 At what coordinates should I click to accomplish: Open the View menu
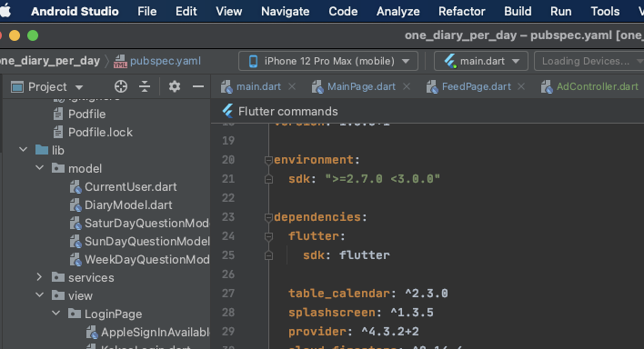point(229,11)
